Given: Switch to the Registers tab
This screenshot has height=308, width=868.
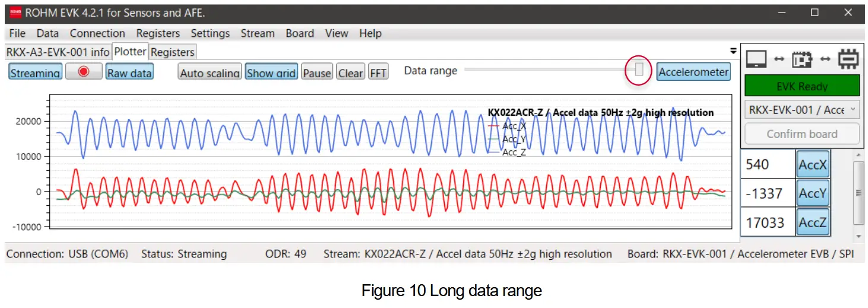Looking at the screenshot, I should pyautogui.click(x=172, y=52).
